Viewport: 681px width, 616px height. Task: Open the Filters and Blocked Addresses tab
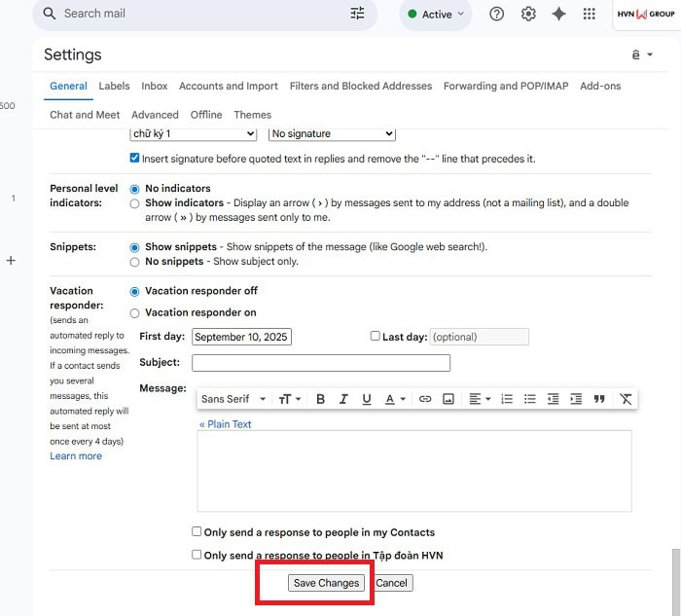(x=360, y=86)
